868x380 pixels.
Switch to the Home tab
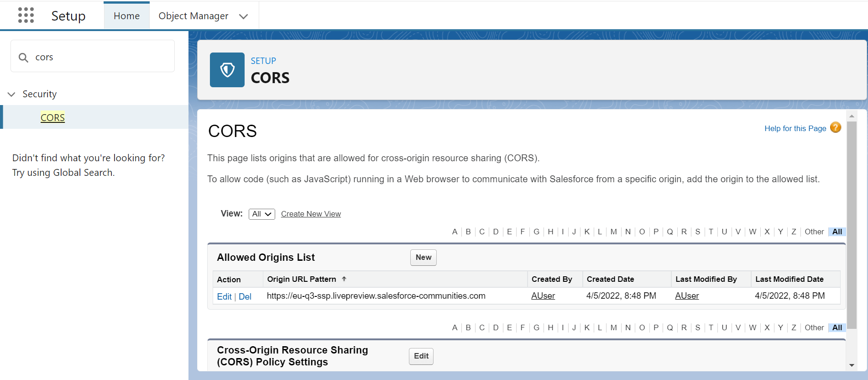point(127,16)
